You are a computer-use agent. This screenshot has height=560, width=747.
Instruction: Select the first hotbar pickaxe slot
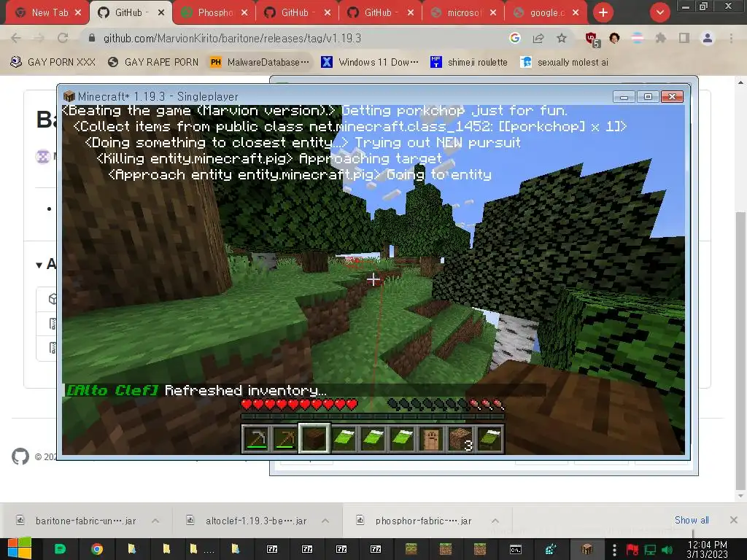pos(256,438)
